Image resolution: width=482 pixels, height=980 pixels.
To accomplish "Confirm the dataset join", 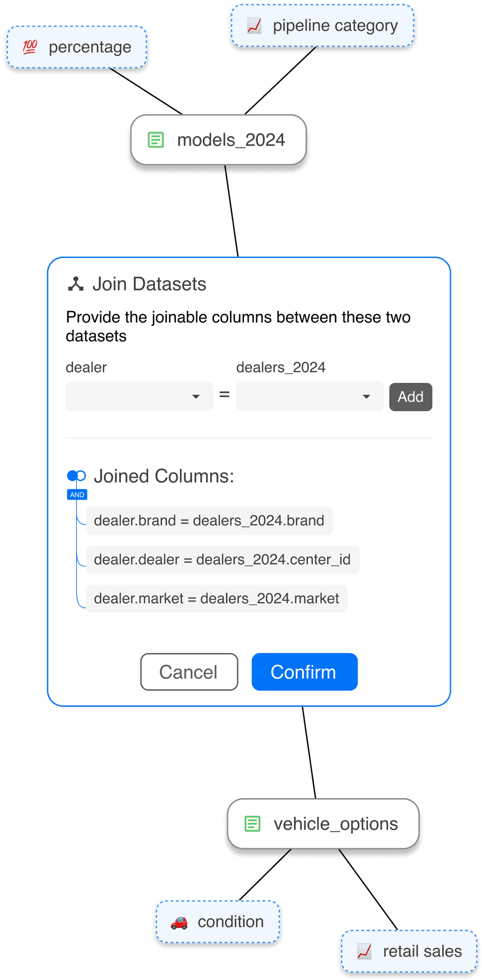I will (305, 672).
